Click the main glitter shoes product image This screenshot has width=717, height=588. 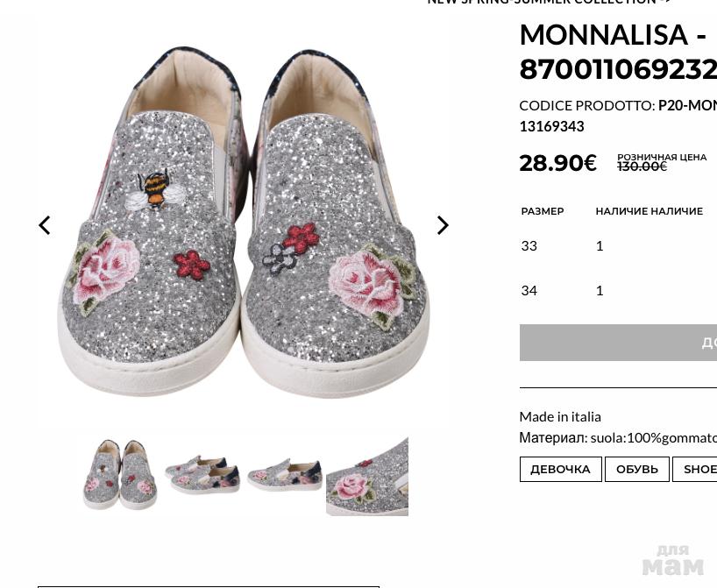tap(243, 224)
